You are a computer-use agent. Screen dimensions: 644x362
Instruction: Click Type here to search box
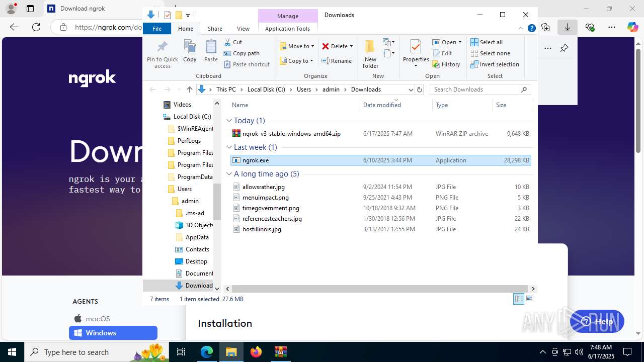coord(96,352)
